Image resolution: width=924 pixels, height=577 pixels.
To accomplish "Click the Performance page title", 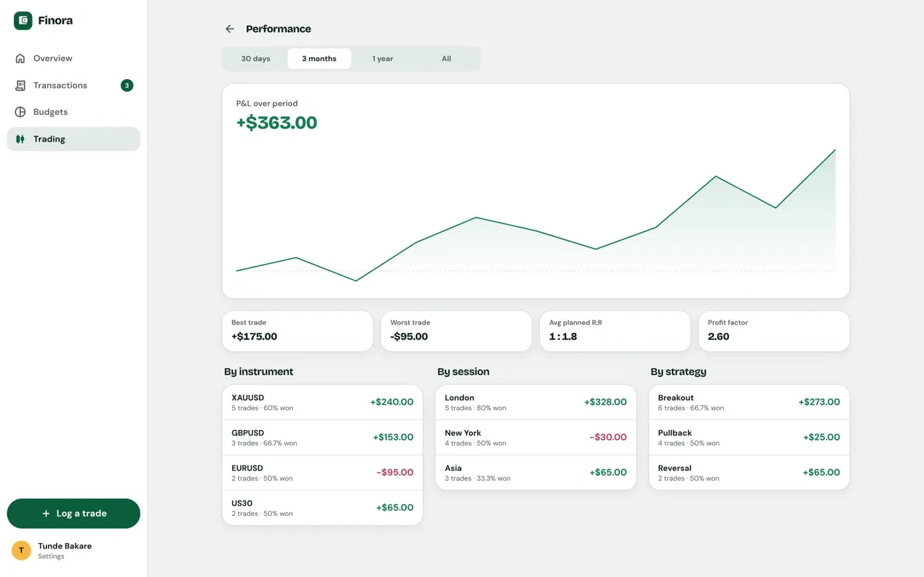I will tap(278, 29).
